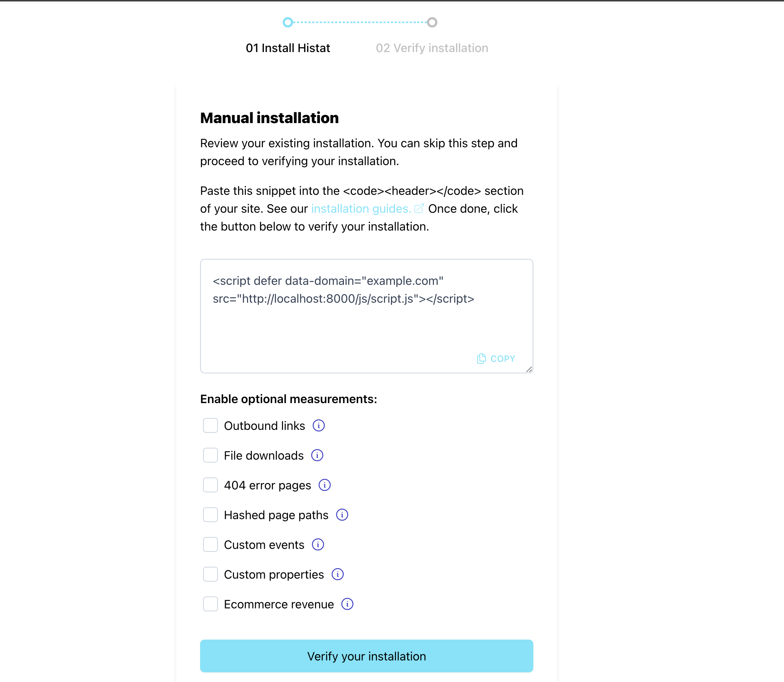Image resolution: width=784 pixels, height=682 pixels.
Task: Enable the Hashed page paths checkbox
Action: coord(209,515)
